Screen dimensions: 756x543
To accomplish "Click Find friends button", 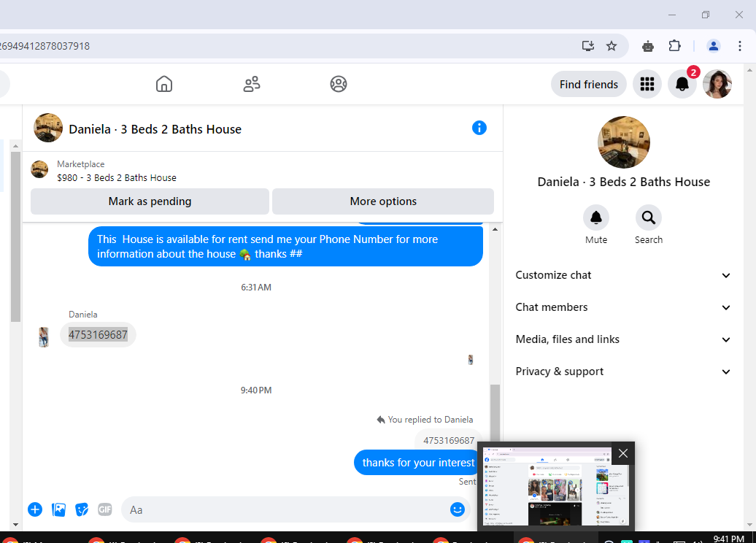I will point(588,85).
